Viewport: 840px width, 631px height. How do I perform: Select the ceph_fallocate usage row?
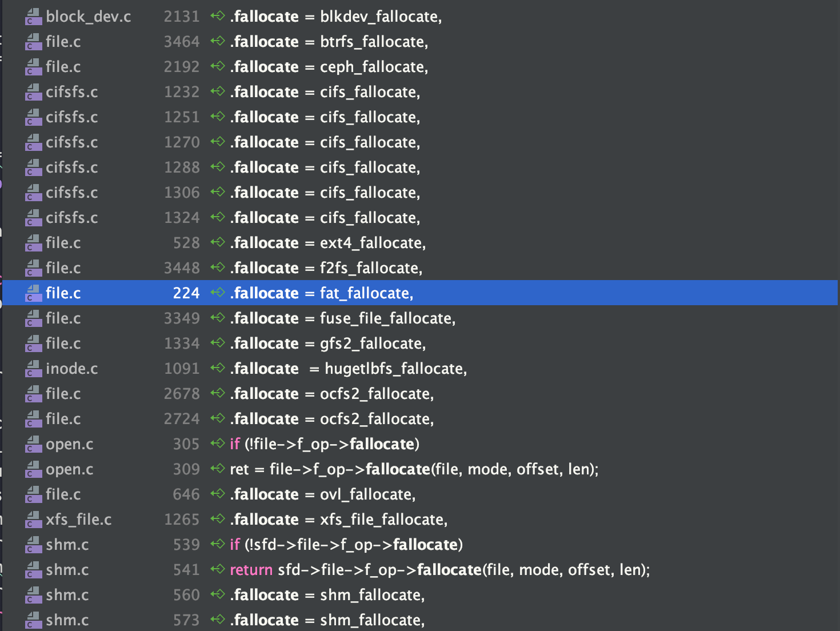(421, 67)
